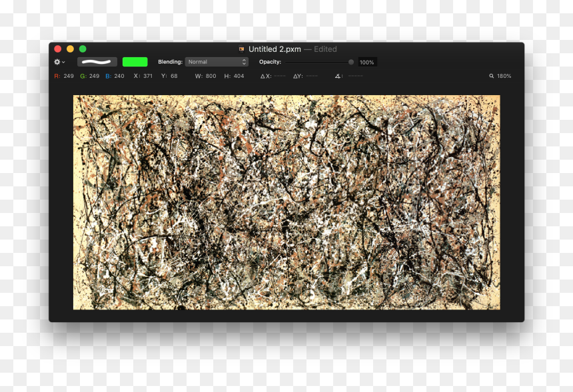Viewport: 573px width, 392px height.
Task: Click the Opacity slider handle
Action: (351, 62)
